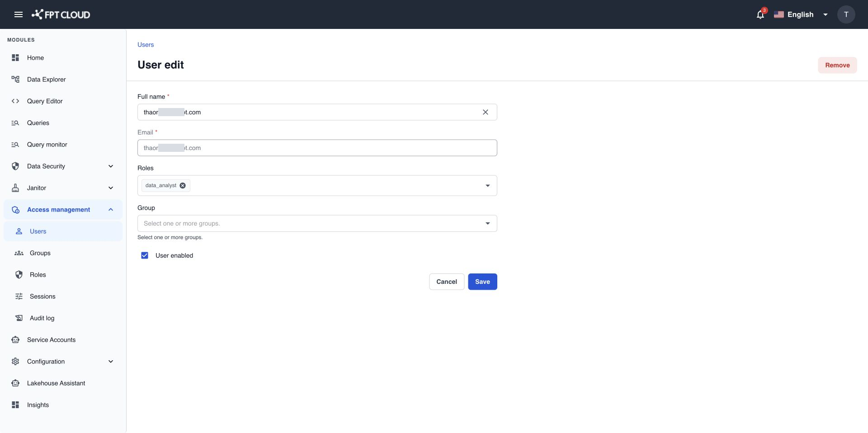Viewport: 868px width, 433px height.
Task: Open the Roles menu item
Action: [63, 275]
